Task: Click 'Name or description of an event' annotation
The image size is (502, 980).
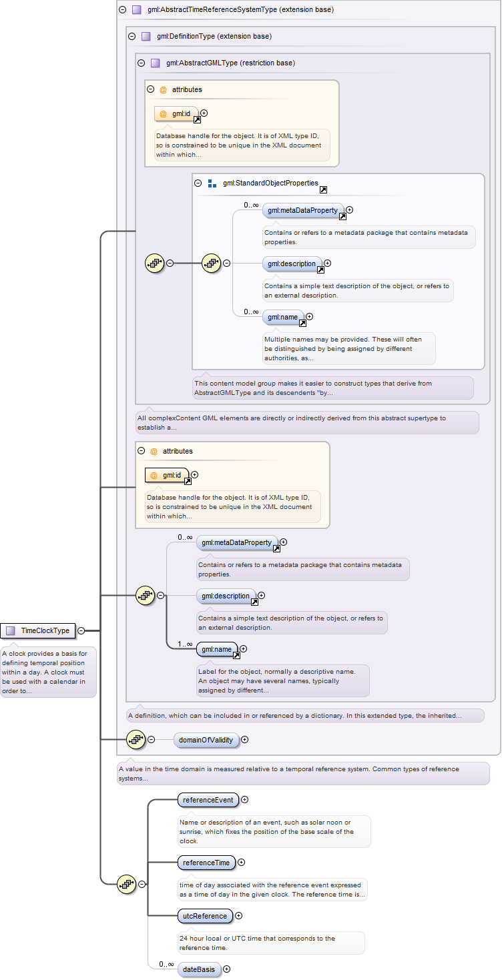Action: point(274,831)
